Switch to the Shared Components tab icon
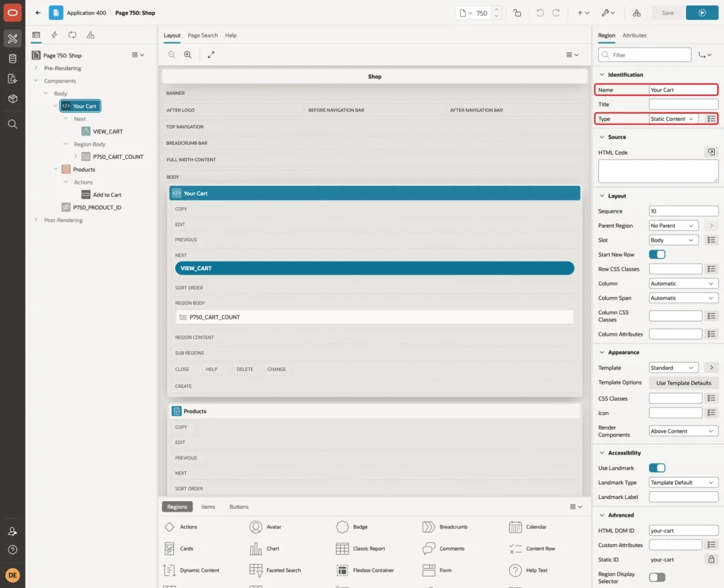724x588 pixels. pyautogui.click(x=90, y=35)
